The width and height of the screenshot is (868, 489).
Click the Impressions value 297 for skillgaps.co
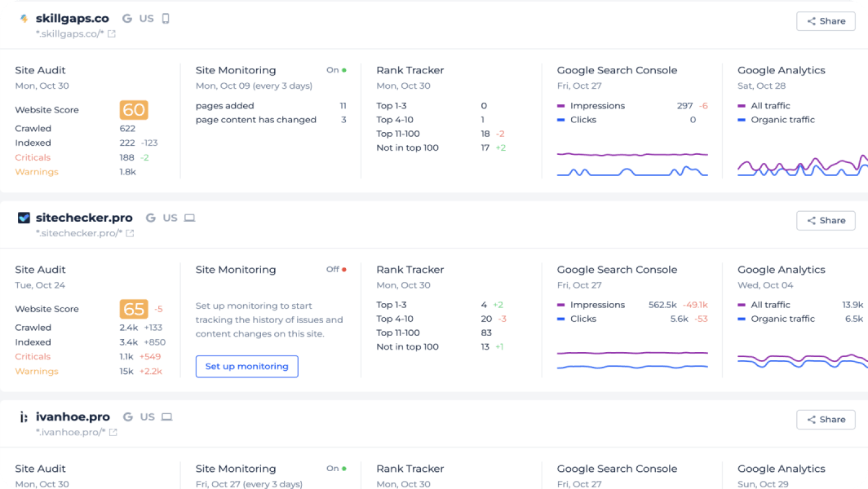(x=684, y=106)
